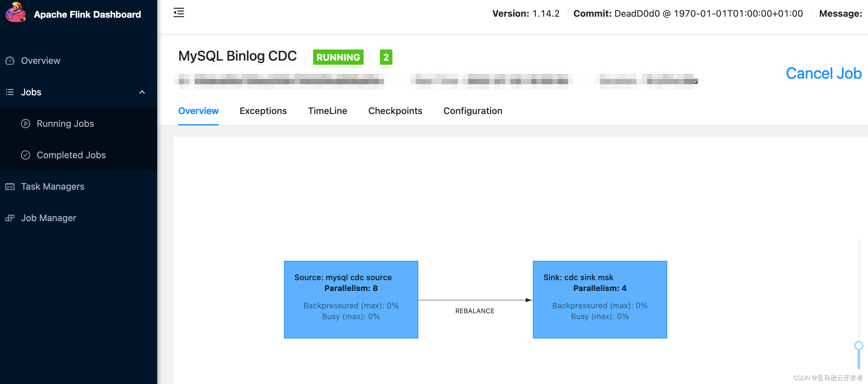The image size is (868, 384).
Task: Click the green RUNNING status badge
Action: [x=338, y=57]
